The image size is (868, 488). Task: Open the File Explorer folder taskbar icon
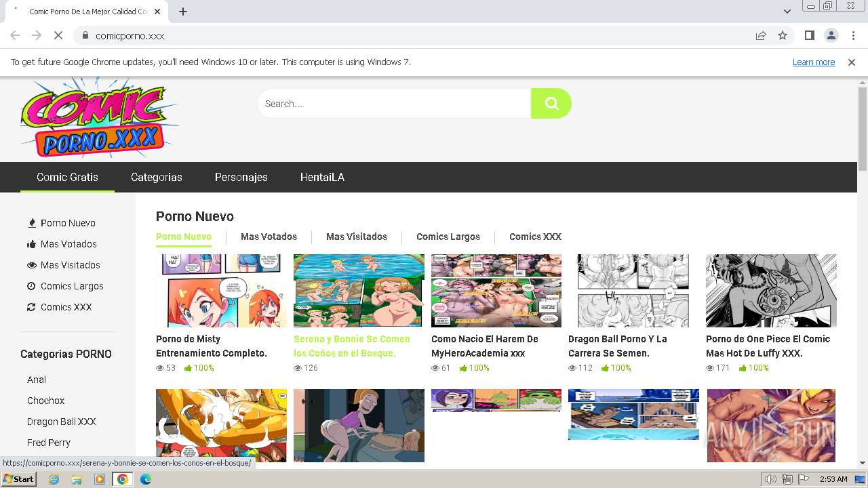pyautogui.click(x=77, y=479)
